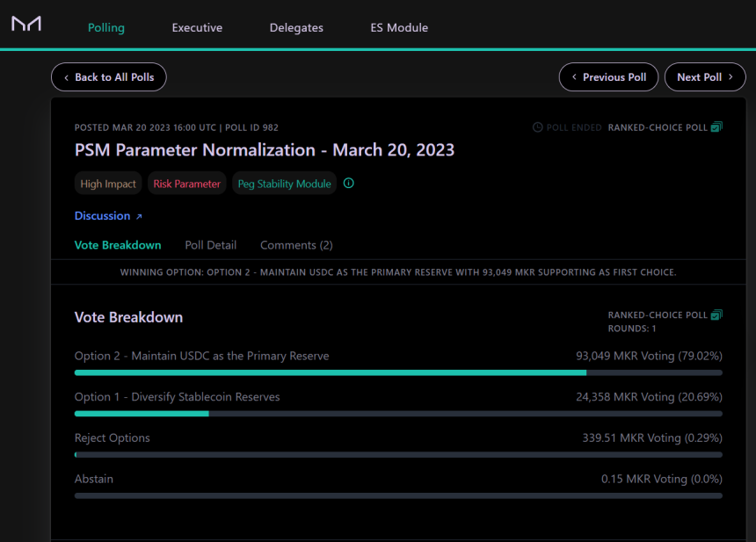Click the ranked-choice icon in the Vote Breakdown section
The height and width of the screenshot is (542, 756).
716,314
